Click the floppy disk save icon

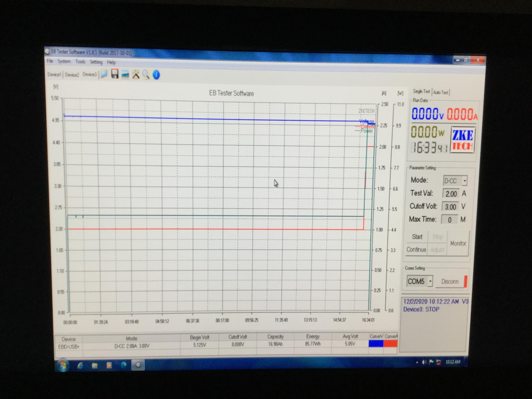[x=115, y=74]
